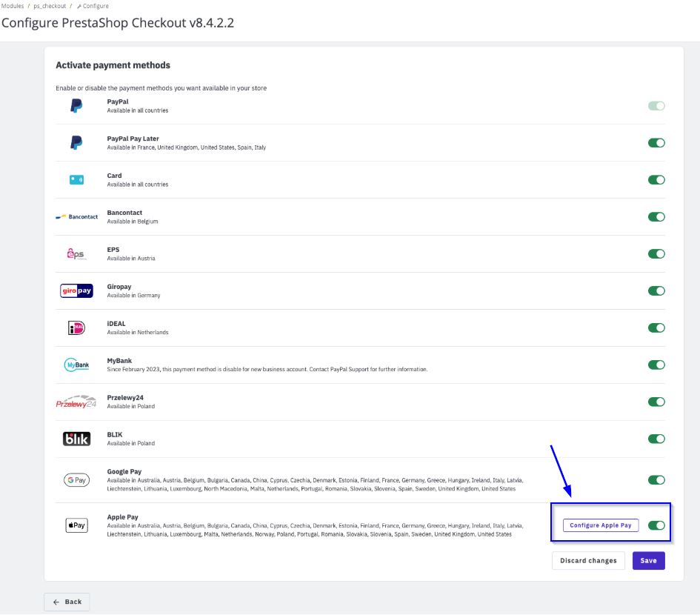
Task: Click the EPS payment logo
Action: click(76, 254)
